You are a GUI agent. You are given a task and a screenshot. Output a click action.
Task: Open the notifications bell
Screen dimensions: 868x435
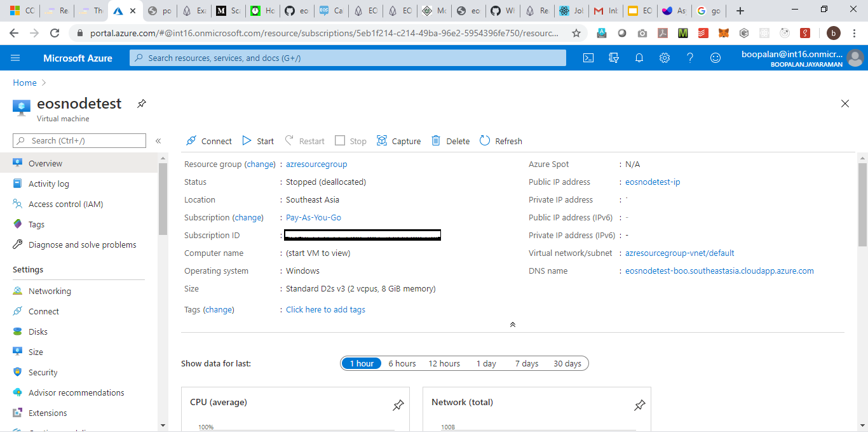click(639, 58)
